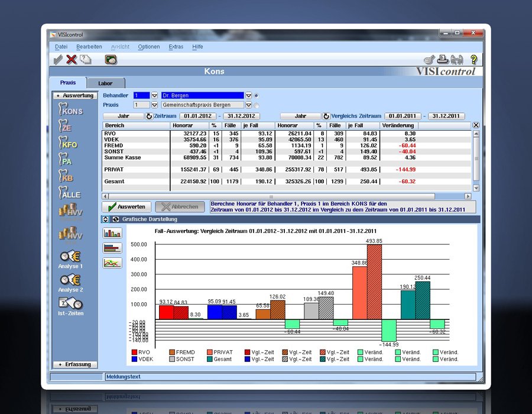
Task: Click the question-mark documents toolbar icon
Action: [x=86, y=60]
